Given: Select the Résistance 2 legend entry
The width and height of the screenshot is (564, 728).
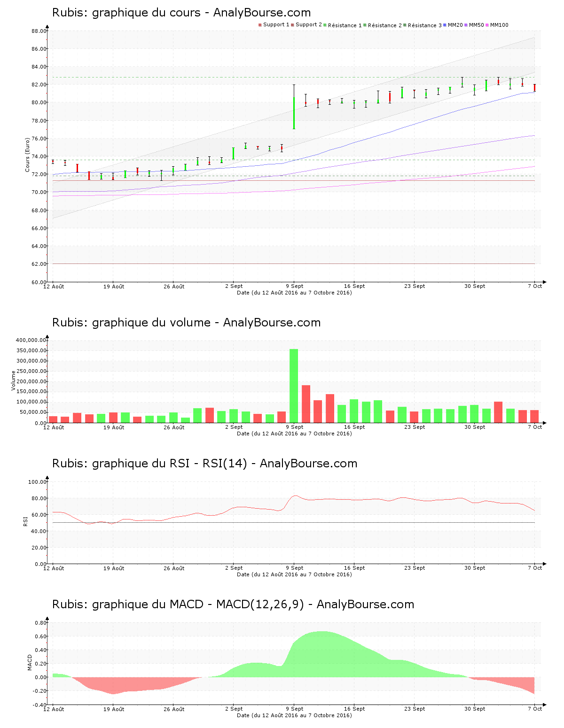Looking at the screenshot, I should [x=384, y=25].
